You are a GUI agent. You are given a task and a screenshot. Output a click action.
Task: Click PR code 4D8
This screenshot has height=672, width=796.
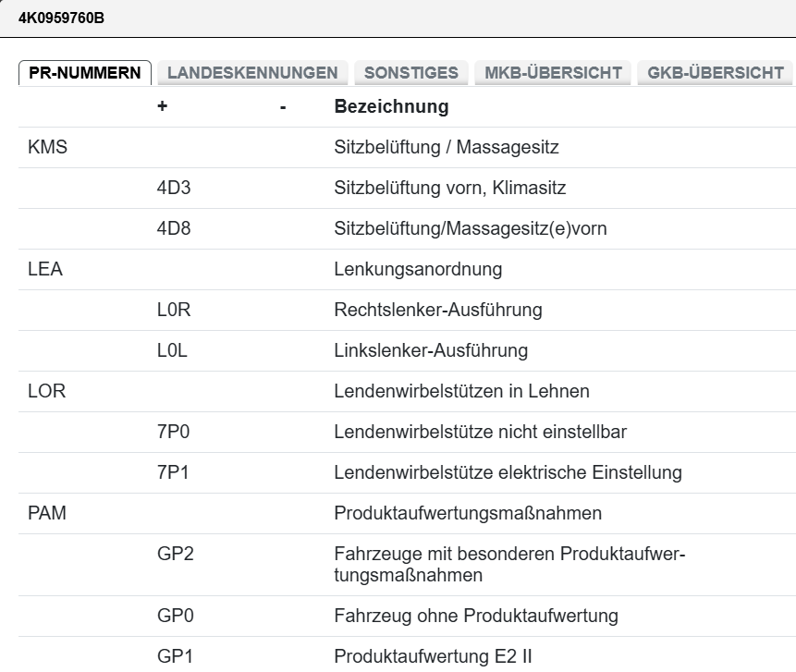174,229
